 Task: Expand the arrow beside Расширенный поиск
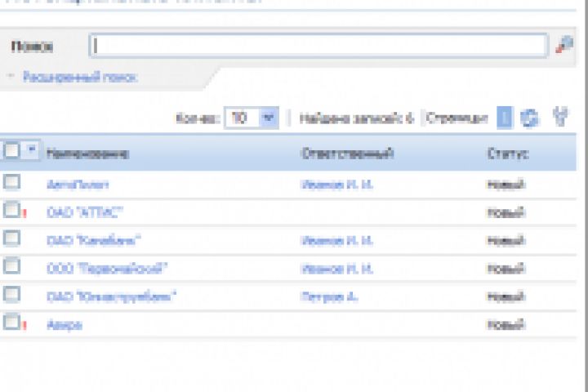point(11,76)
